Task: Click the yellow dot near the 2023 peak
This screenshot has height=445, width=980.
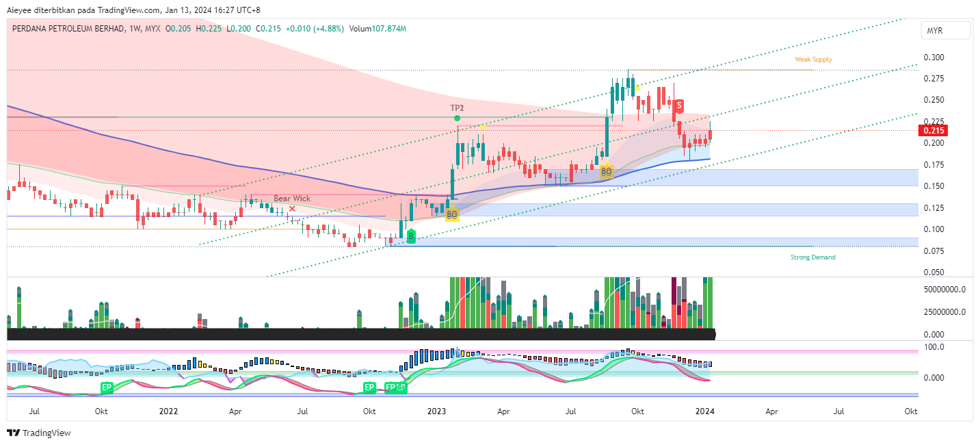Action: pyautogui.click(x=637, y=88)
